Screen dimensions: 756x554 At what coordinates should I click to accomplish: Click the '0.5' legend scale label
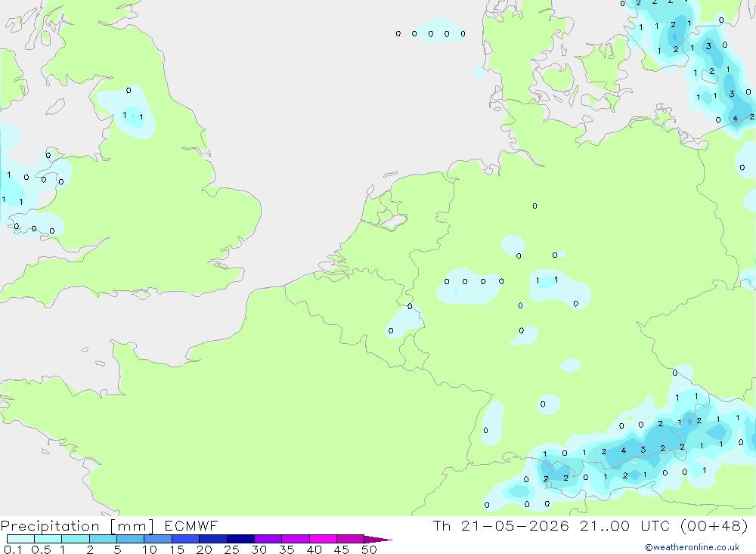[41, 549]
